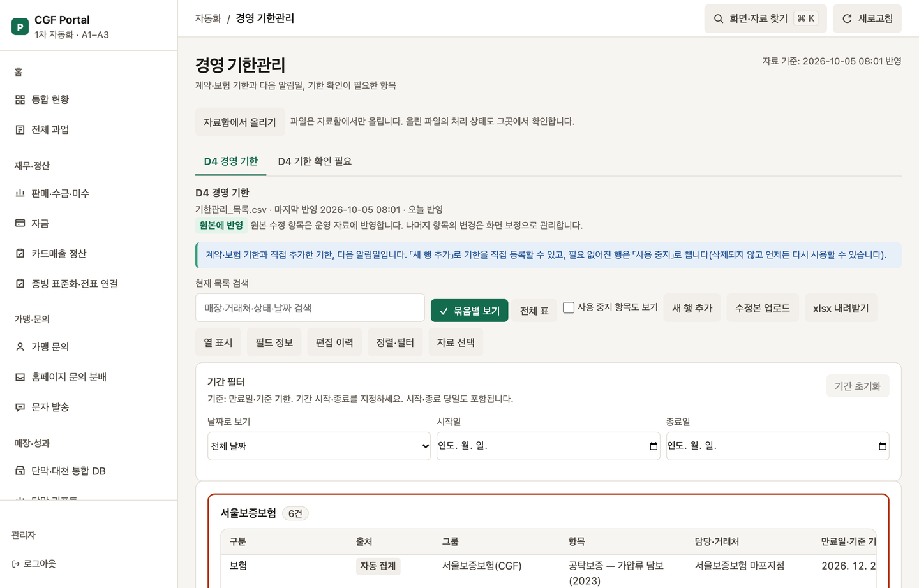919x588 pixels.
Task: Click the 자동 집계 badge in the 보험 row
Action: pos(378,566)
